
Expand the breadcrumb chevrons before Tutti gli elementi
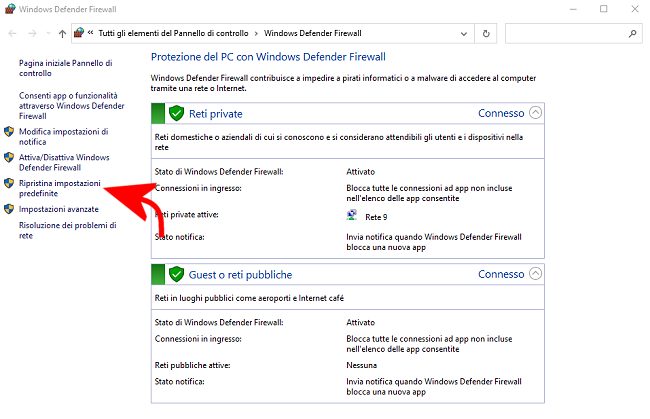90,33
